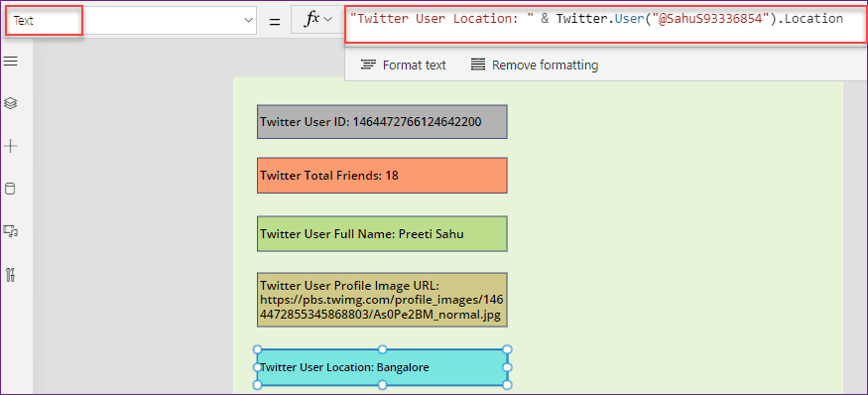This screenshot has height=395, width=868.
Task: Open the Data cylinder icon
Action: (11, 189)
